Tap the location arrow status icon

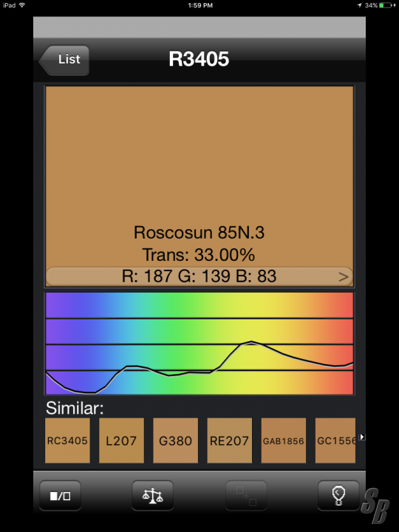pos(360,5)
